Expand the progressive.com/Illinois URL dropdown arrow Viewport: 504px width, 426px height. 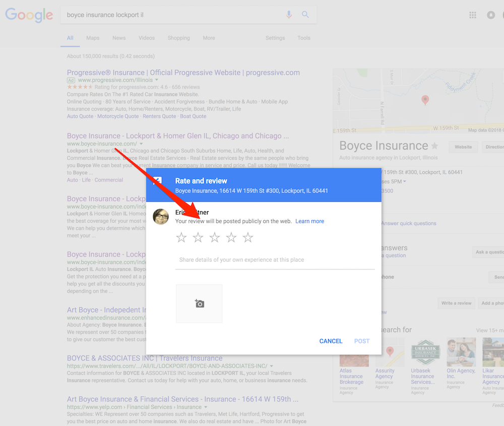point(157,80)
